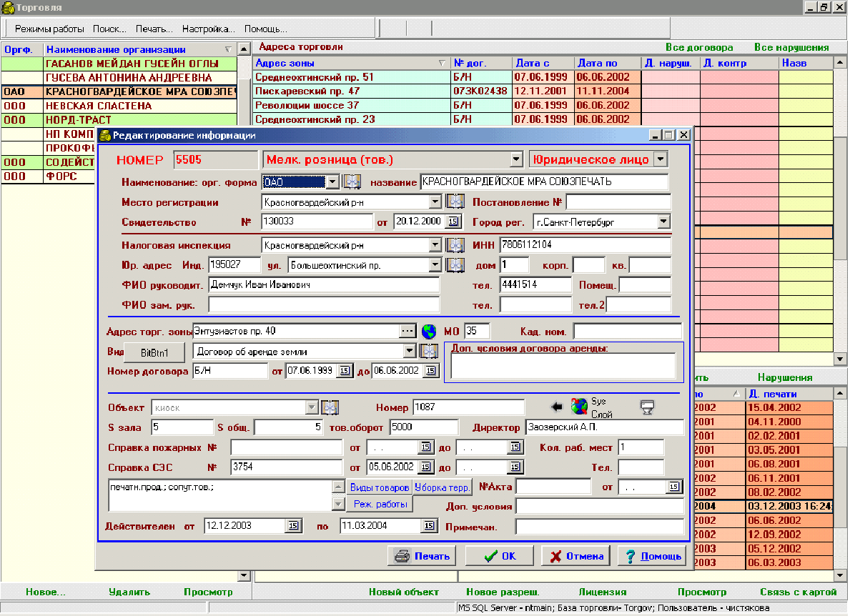Expand the Юридическое лицо dropdown
This screenshot has width=850, height=616.
(660, 159)
